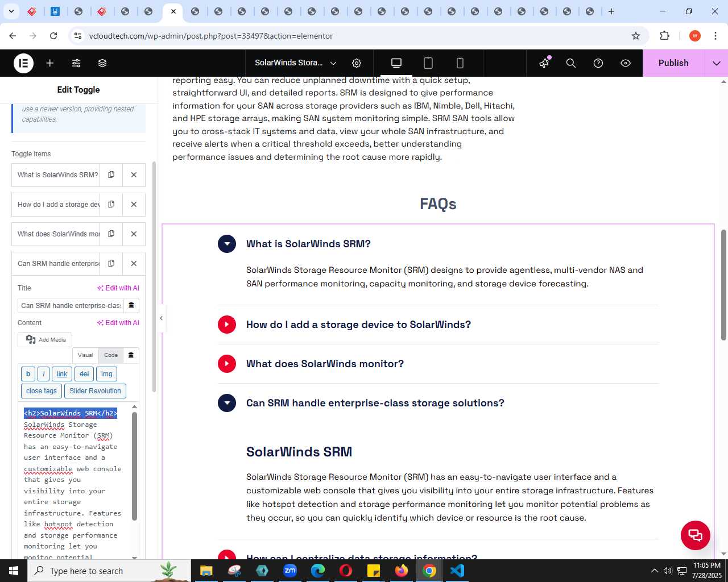Open a new browser tab

click(611, 11)
